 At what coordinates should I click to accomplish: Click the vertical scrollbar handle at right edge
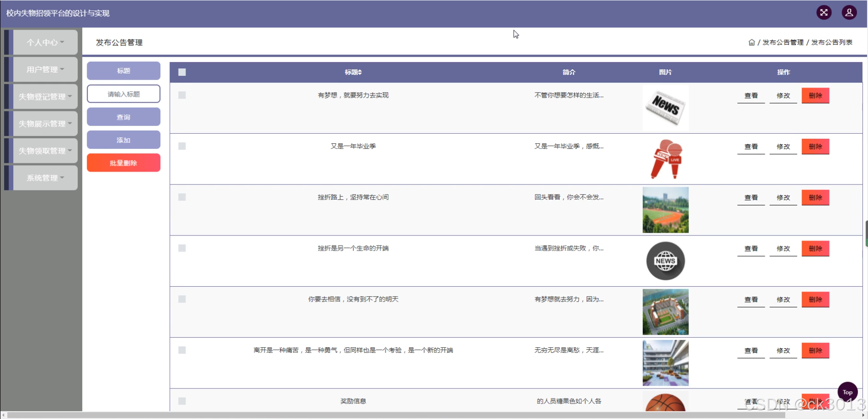click(x=866, y=234)
